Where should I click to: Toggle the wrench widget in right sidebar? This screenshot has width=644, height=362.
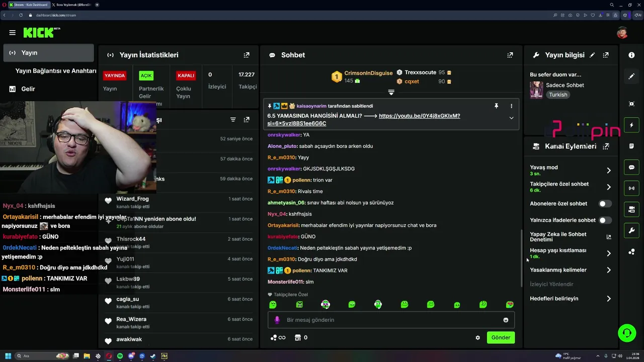tap(631, 231)
